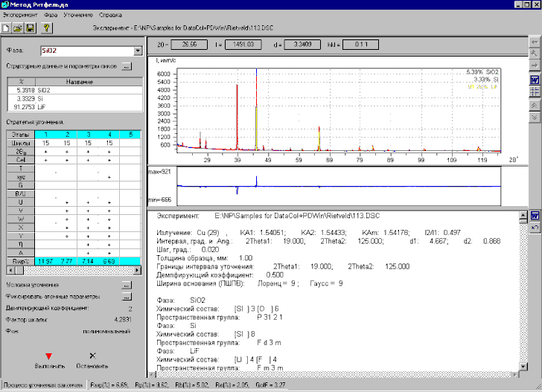Open the Эксперимент menu

coord(21,14)
